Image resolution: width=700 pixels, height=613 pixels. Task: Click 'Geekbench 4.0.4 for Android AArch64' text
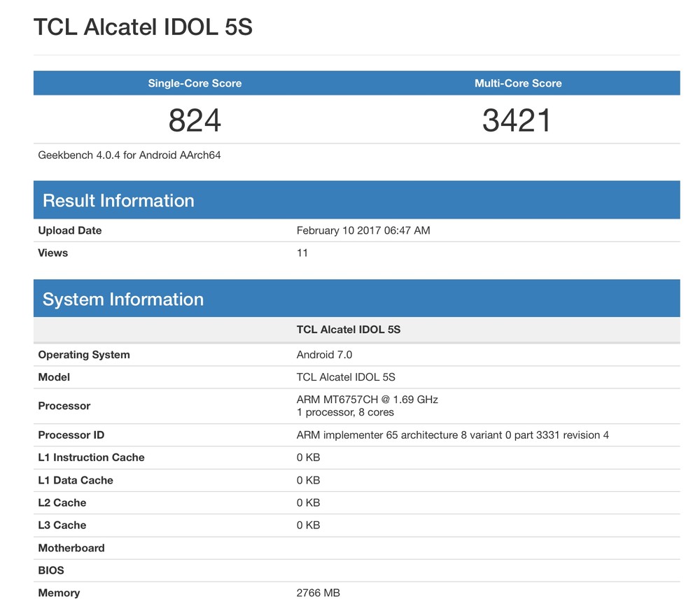tap(129, 155)
